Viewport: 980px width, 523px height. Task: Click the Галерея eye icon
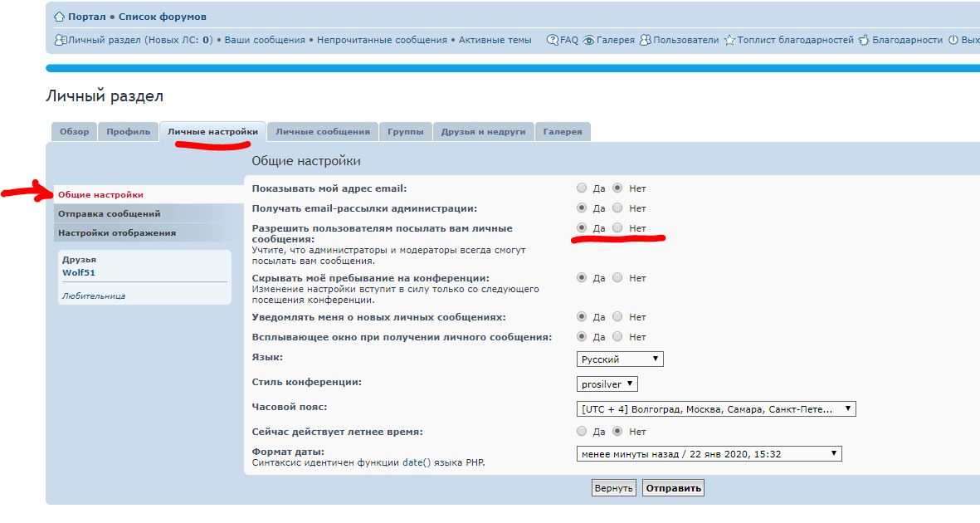[x=588, y=40]
